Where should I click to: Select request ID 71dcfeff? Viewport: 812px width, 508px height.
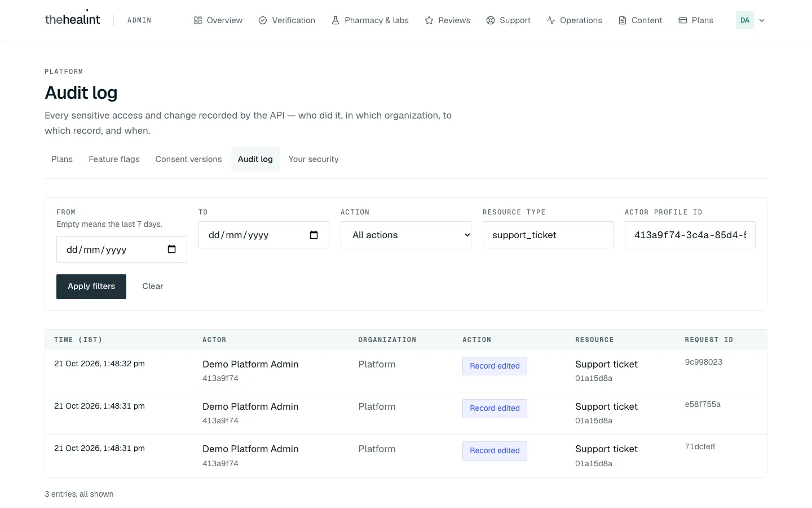(x=700, y=446)
